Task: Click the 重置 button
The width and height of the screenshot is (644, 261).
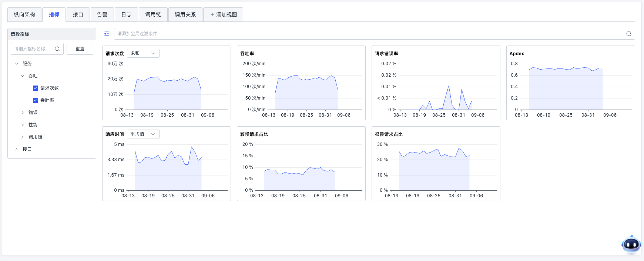Action: coord(80,49)
